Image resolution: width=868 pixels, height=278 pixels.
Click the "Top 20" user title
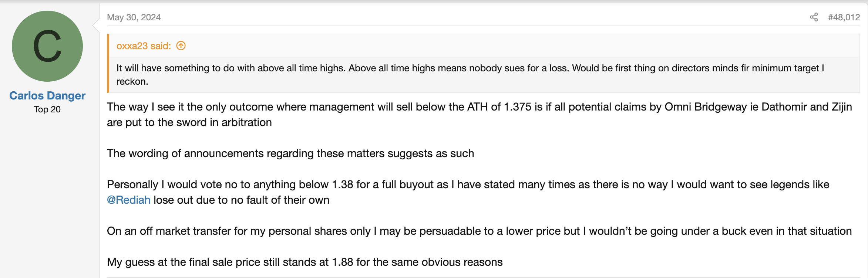47,109
